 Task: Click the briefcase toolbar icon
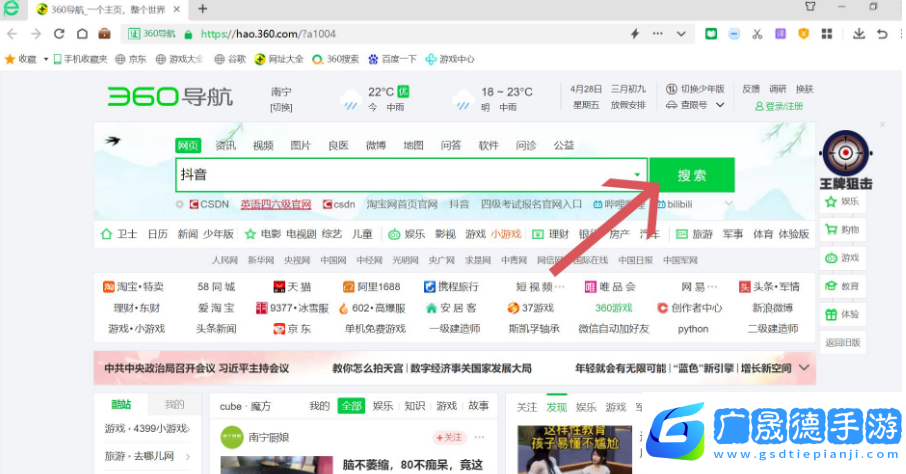(x=105, y=34)
